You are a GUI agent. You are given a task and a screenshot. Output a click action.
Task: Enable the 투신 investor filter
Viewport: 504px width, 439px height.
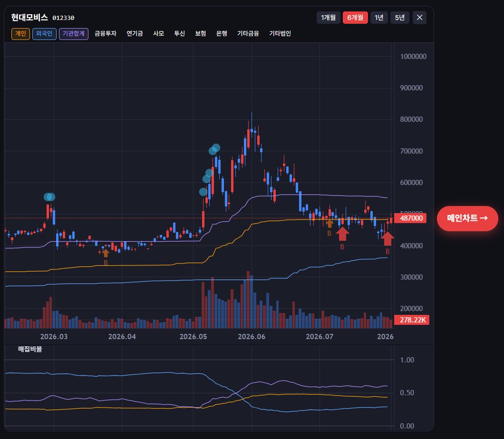click(179, 33)
